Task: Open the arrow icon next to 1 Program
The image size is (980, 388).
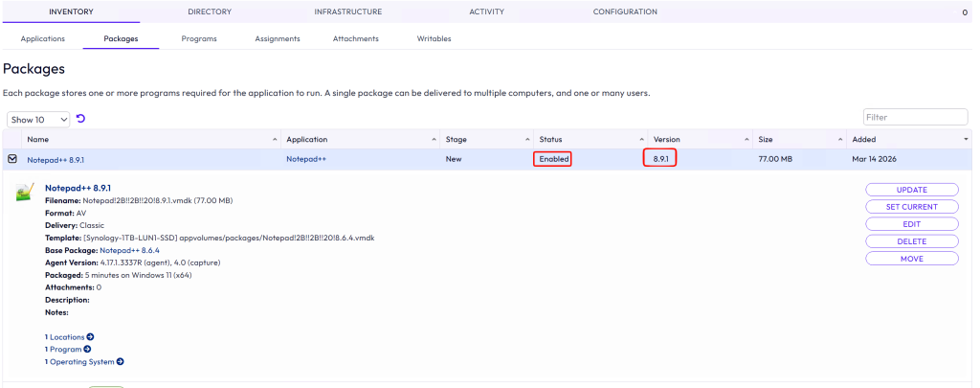Action: click(87, 349)
